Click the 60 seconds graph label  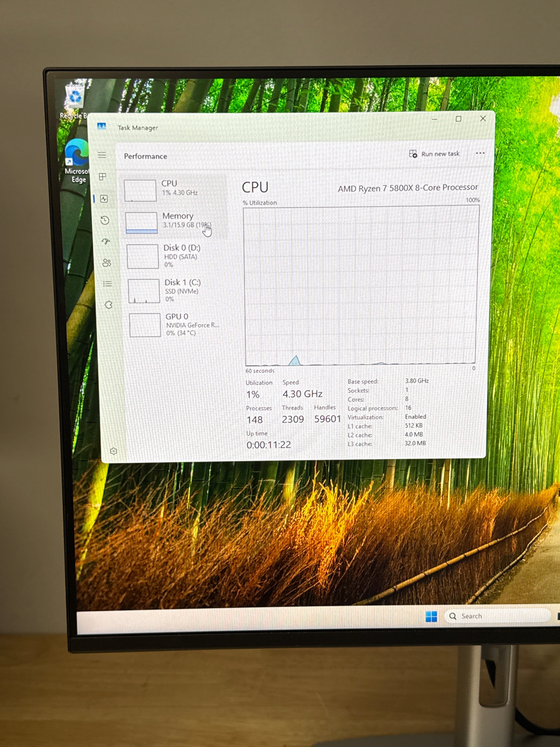[x=260, y=371]
